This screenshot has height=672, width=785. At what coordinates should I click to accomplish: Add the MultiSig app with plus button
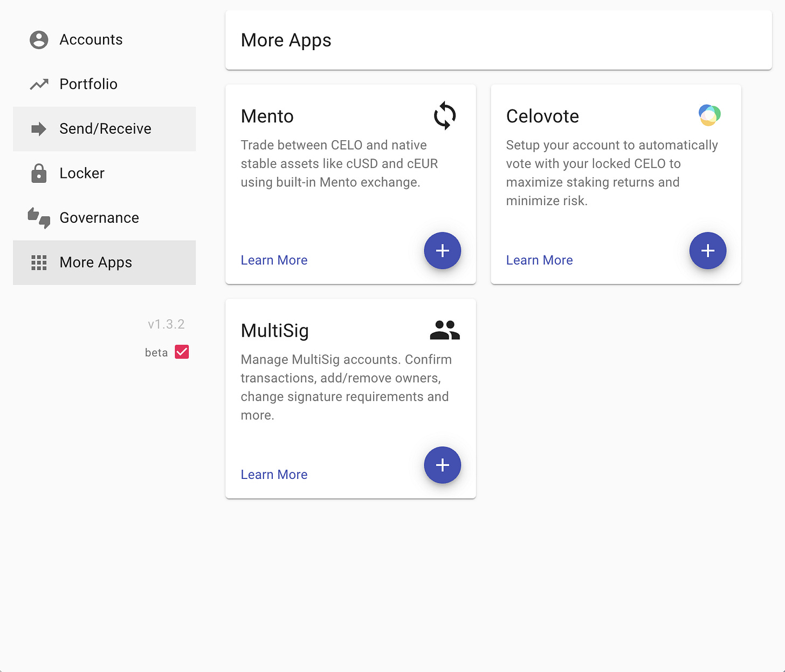pyautogui.click(x=443, y=465)
